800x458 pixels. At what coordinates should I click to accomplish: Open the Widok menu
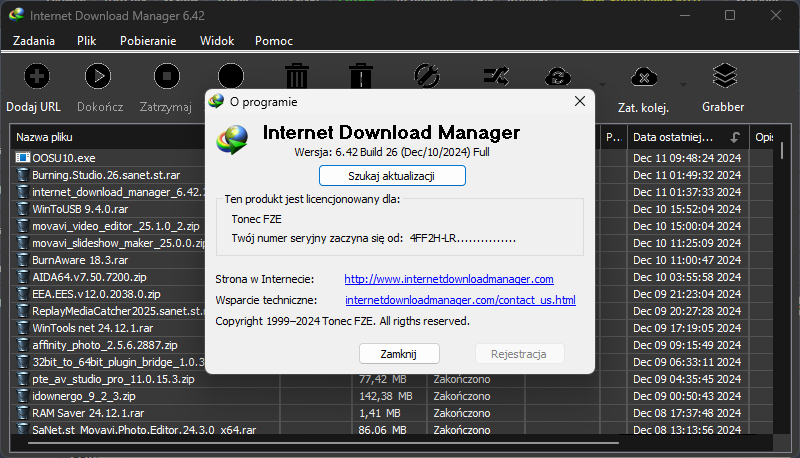pyautogui.click(x=217, y=41)
